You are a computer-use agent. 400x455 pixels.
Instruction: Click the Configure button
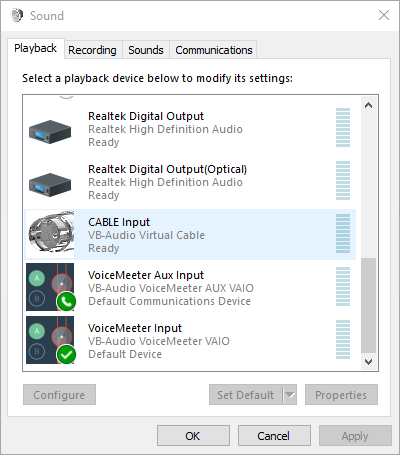coord(59,395)
